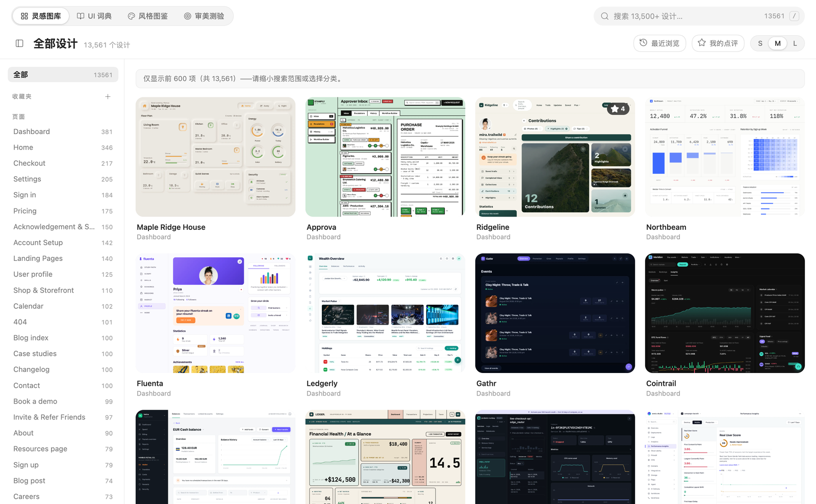
Task: Switch to the 风格图鉴 tab
Action: pos(148,16)
